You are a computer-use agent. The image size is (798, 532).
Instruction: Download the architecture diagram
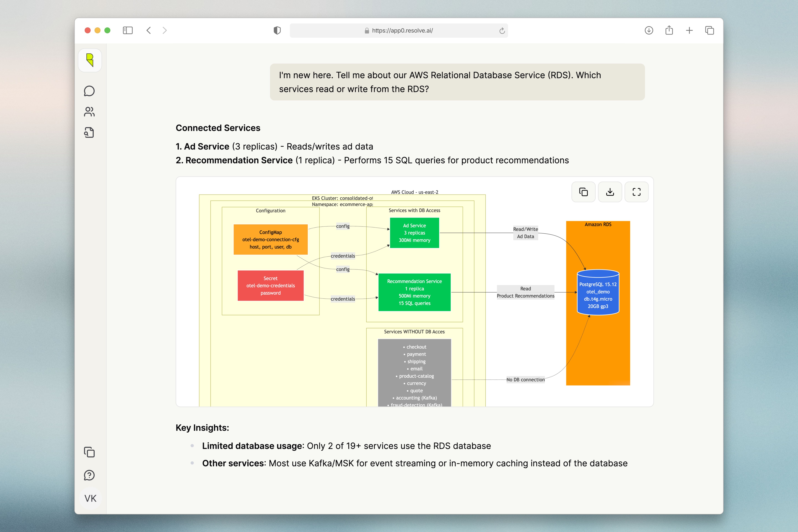(610, 192)
